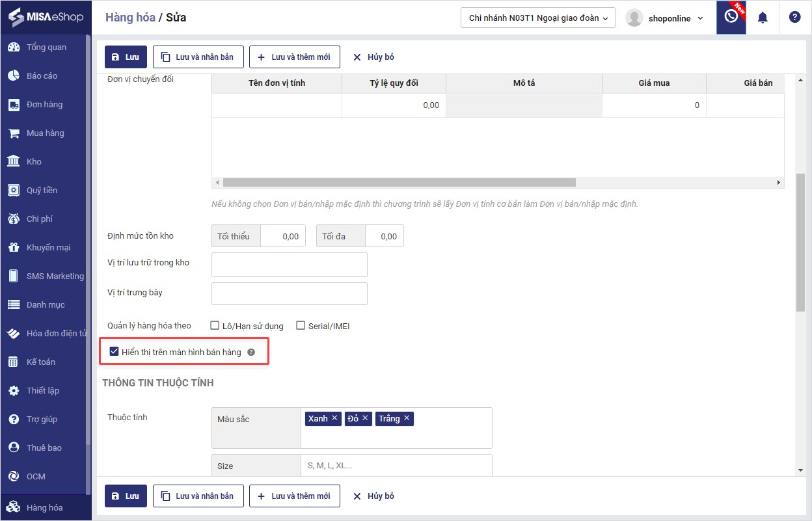The image size is (812, 521).
Task: Remove the Trắng color tag
Action: coord(407,418)
